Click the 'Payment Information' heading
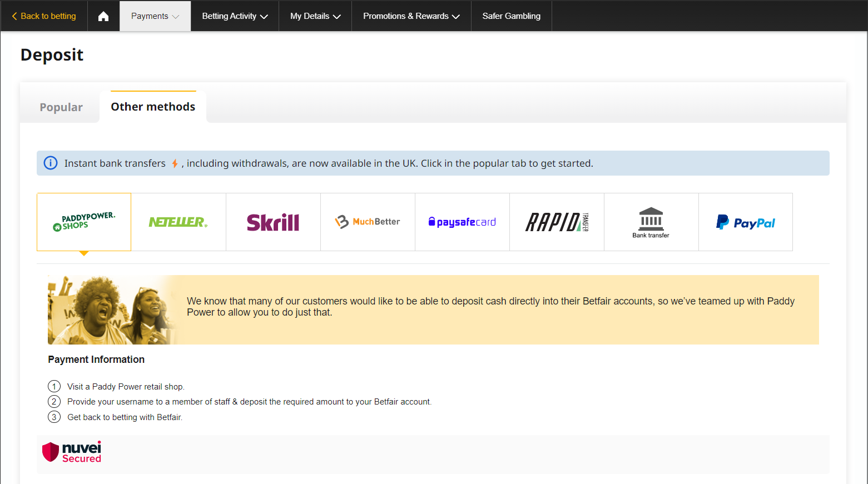Image resolution: width=868 pixels, height=484 pixels. pos(96,360)
